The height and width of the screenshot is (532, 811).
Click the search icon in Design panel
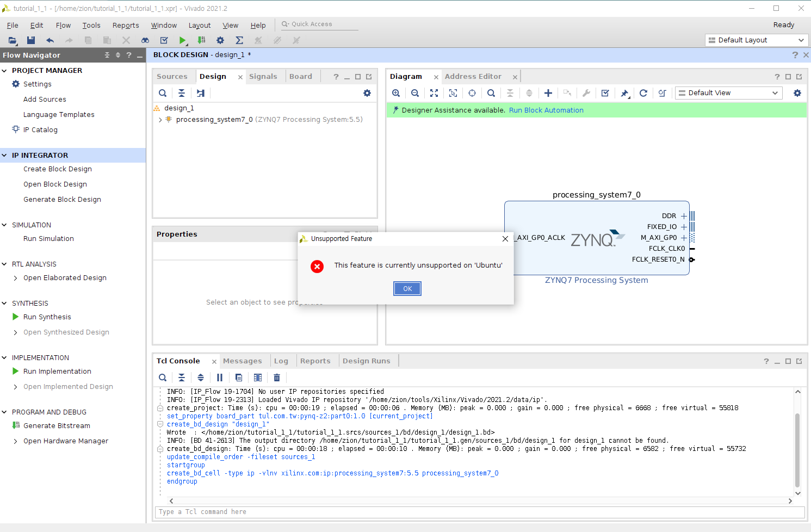163,93
